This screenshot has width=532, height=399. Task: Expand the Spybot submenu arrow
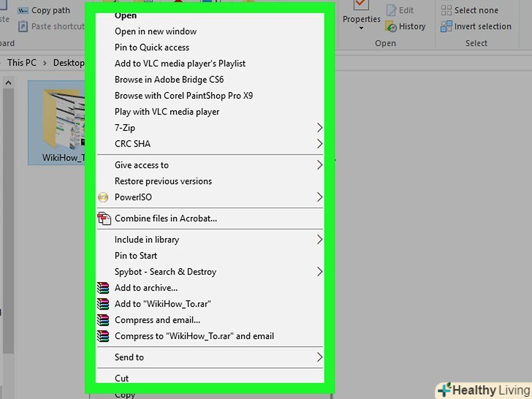(x=319, y=271)
